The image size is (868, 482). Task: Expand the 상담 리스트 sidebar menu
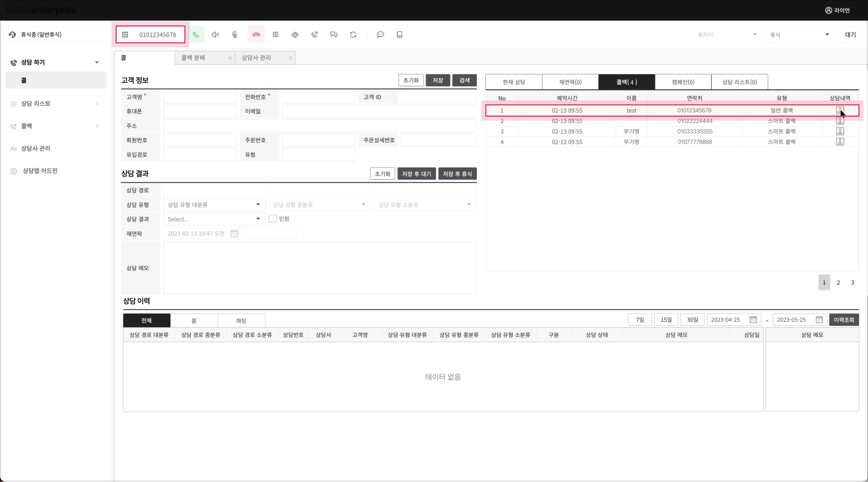[x=55, y=104]
